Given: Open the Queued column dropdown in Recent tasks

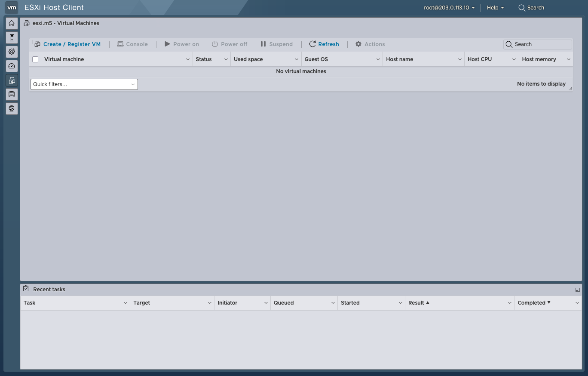Looking at the screenshot, I should [333, 303].
